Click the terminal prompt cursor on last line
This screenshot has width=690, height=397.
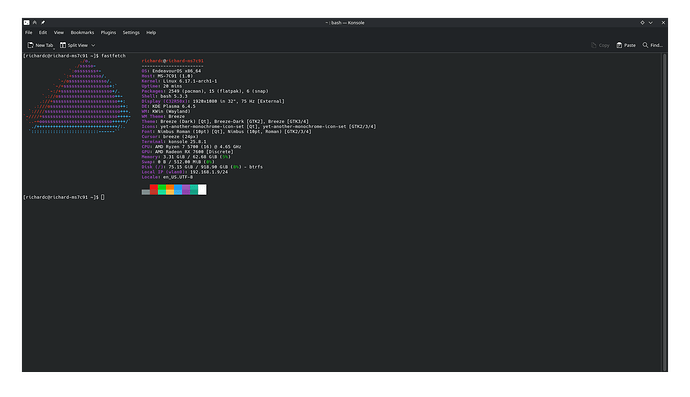coord(103,197)
